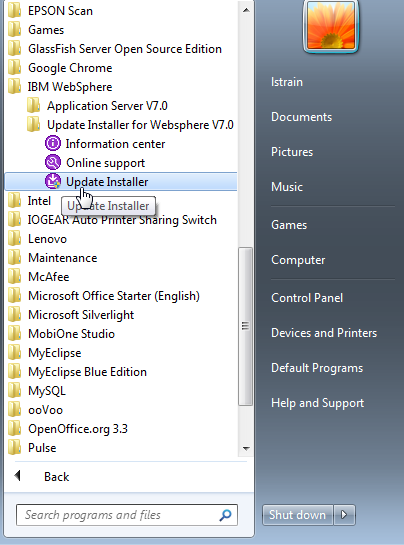Image resolution: width=404 pixels, height=545 pixels.
Task: Expand the IOGEAR Auto Printer Sharing Switch folder
Action: (x=122, y=220)
